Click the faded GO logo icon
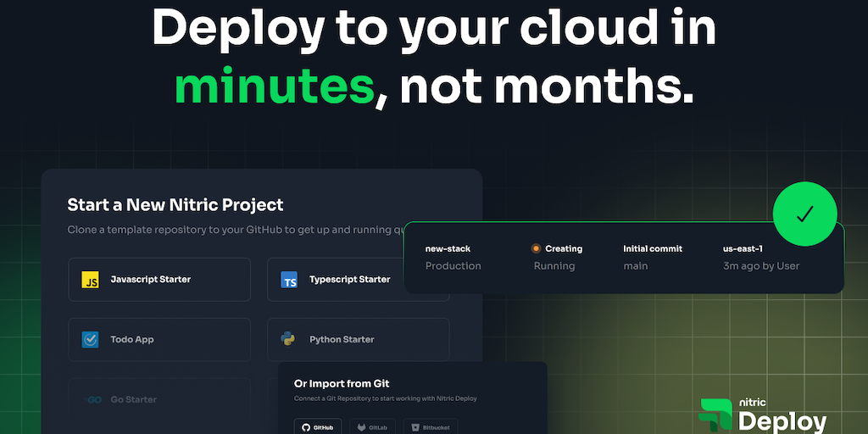Screen dimensions: 868x434 click(92, 400)
